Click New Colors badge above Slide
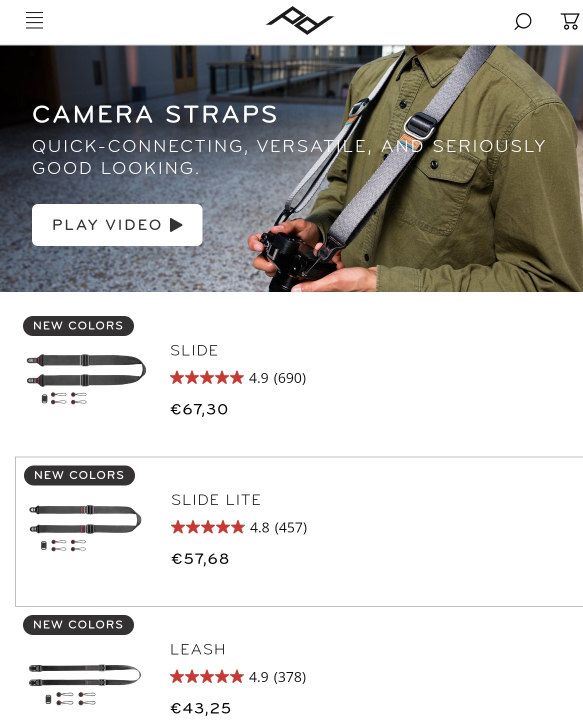 click(78, 326)
